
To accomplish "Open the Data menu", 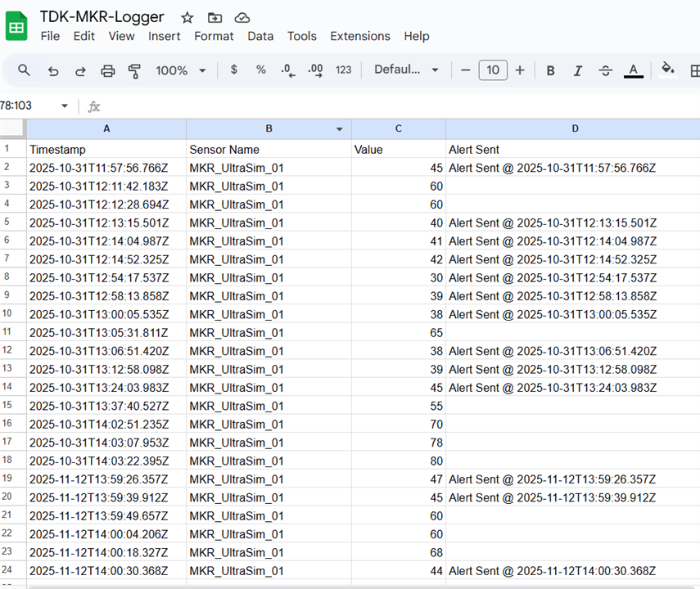I will 260,36.
